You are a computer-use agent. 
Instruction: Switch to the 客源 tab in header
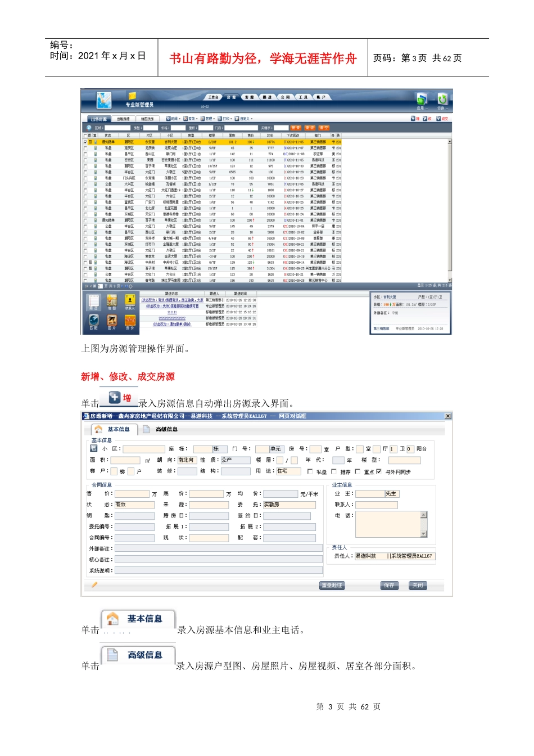point(249,97)
